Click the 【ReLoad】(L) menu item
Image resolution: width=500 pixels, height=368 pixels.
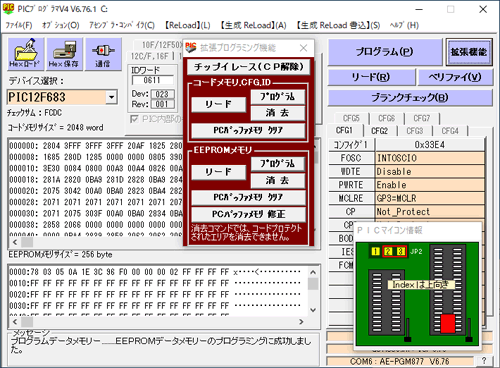click(188, 25)
